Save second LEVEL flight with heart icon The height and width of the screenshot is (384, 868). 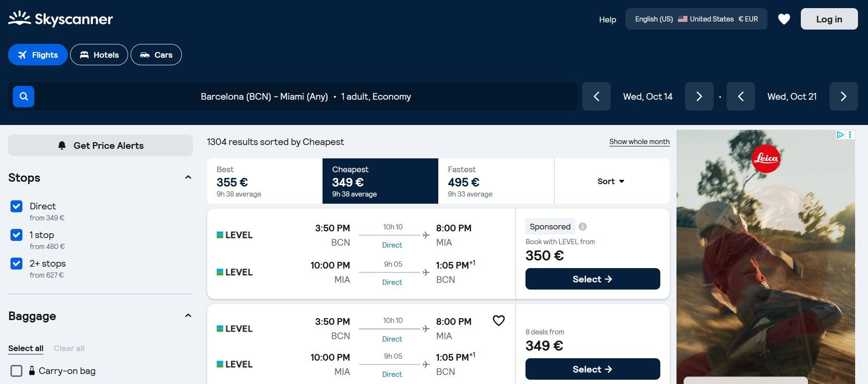[498, 321]
